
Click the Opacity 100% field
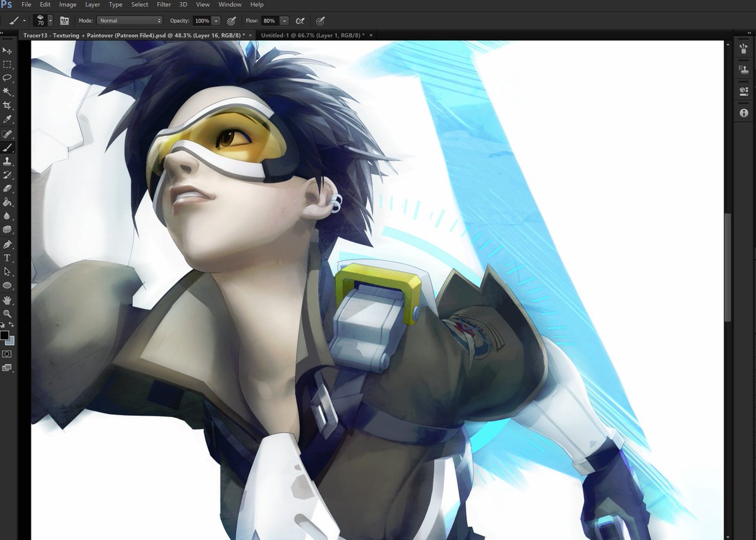coord(202,21)
